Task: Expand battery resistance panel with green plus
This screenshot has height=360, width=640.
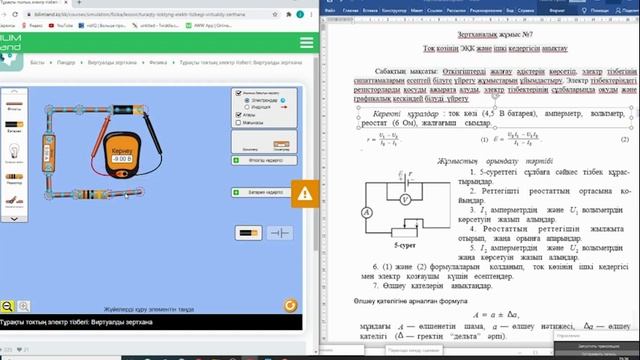Action: (236, 192)
